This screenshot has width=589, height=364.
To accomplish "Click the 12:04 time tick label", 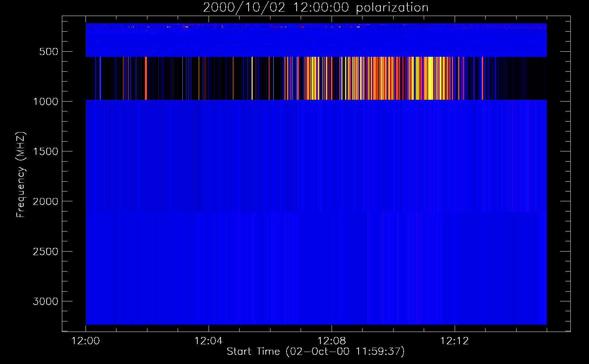I will (x=208, y=341).
